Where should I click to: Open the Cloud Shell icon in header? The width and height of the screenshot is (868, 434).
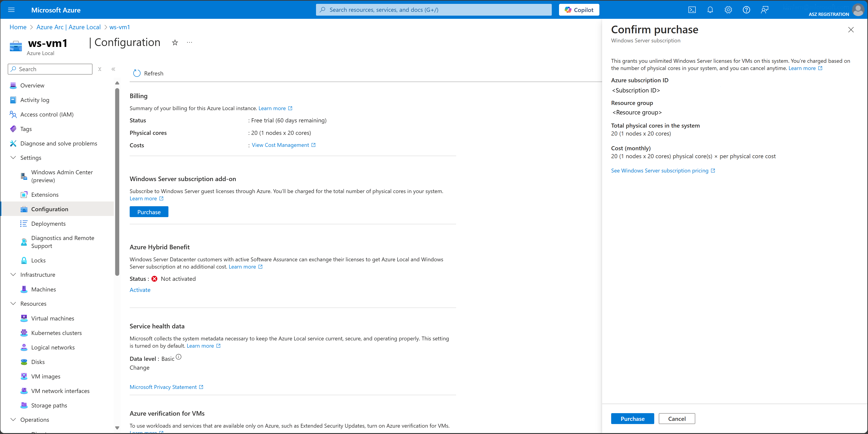[692, 10]
